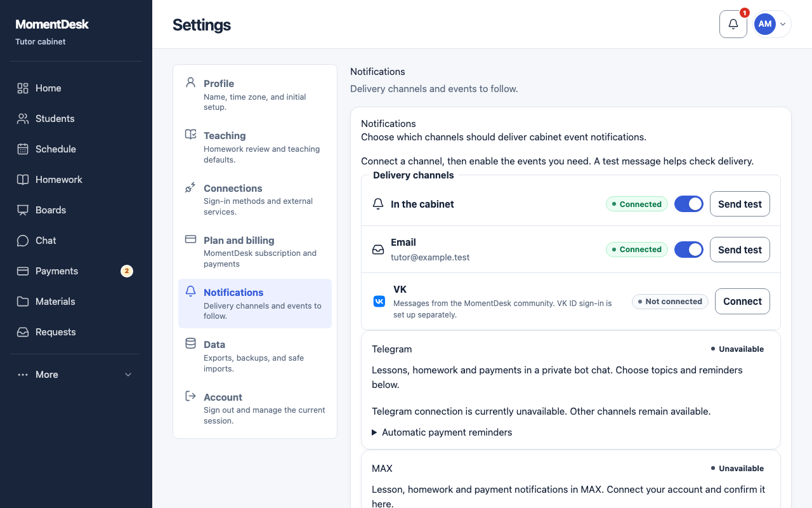
Task: Click the Teaching book icon
Action: coord(190,135)
